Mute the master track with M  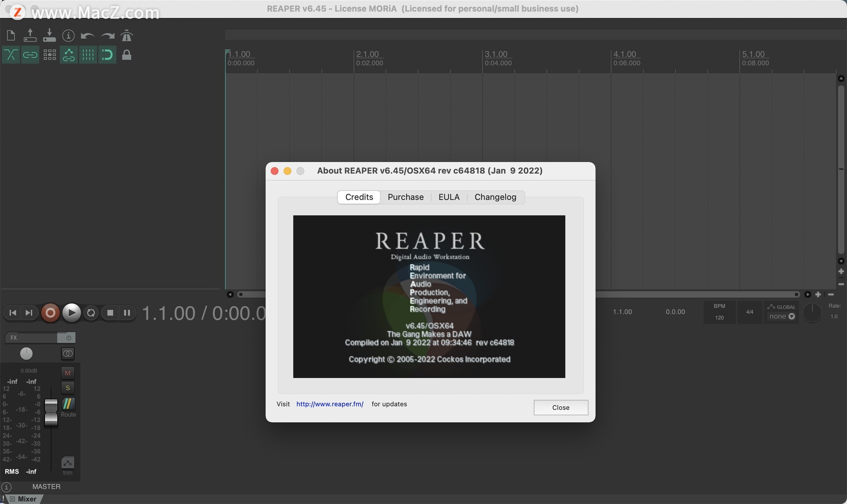(67, 373)
